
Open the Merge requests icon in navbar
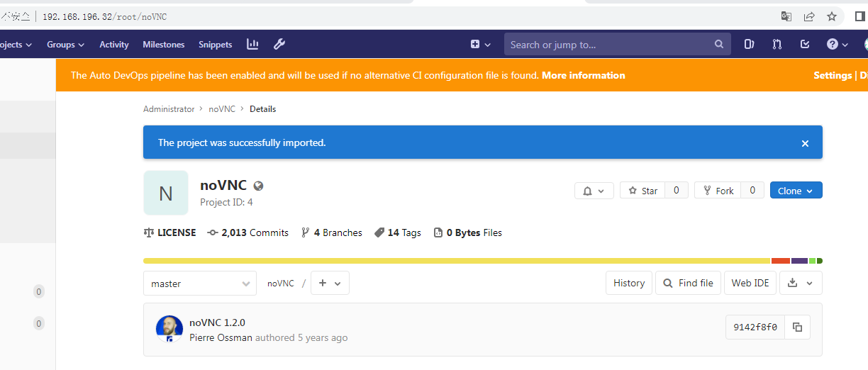[777, 44]
